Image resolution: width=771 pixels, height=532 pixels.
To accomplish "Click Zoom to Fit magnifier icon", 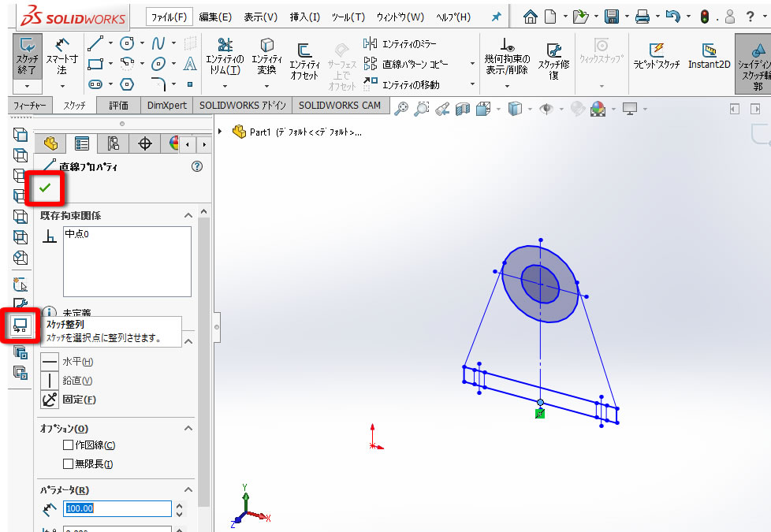I will (x=401, y=109).
